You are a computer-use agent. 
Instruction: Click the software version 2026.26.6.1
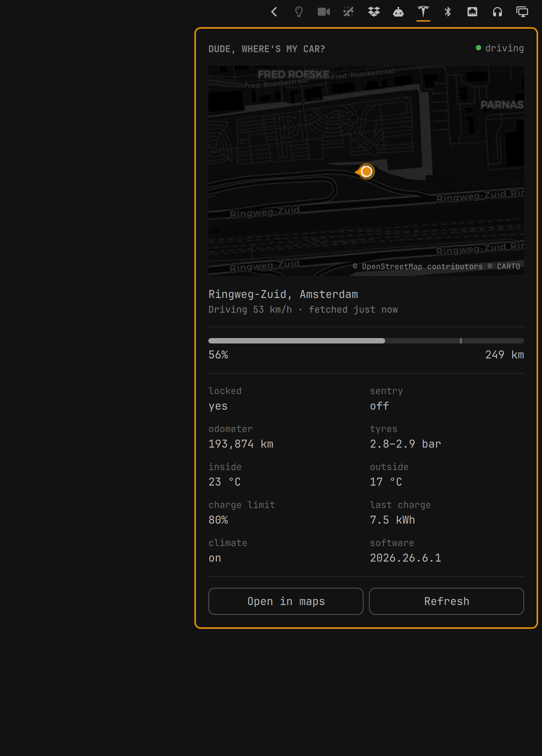coord(405,558)
